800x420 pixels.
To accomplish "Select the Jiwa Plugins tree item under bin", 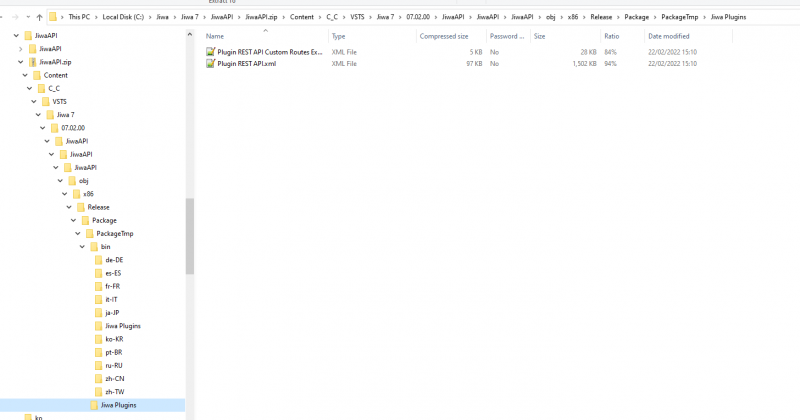I will click(x=123, y=326).
